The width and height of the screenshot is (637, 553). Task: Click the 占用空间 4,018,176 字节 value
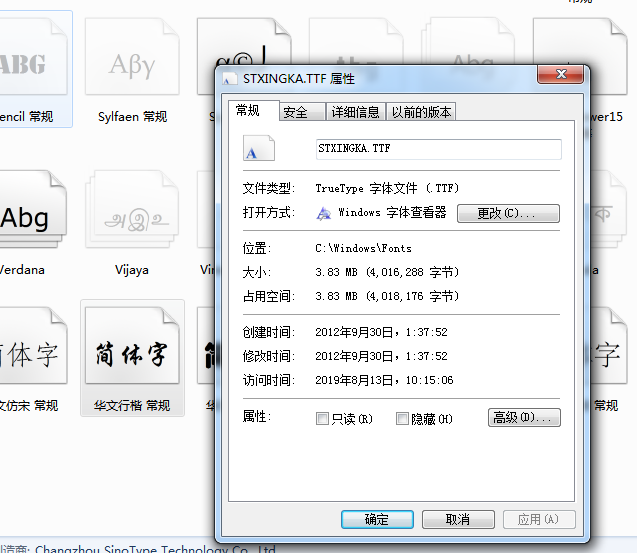point(387,296)
